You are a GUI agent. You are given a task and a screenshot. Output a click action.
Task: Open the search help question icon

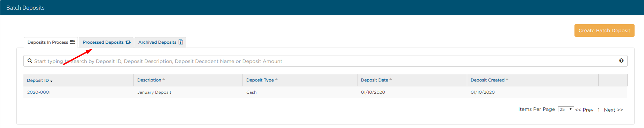pos(621,61)
